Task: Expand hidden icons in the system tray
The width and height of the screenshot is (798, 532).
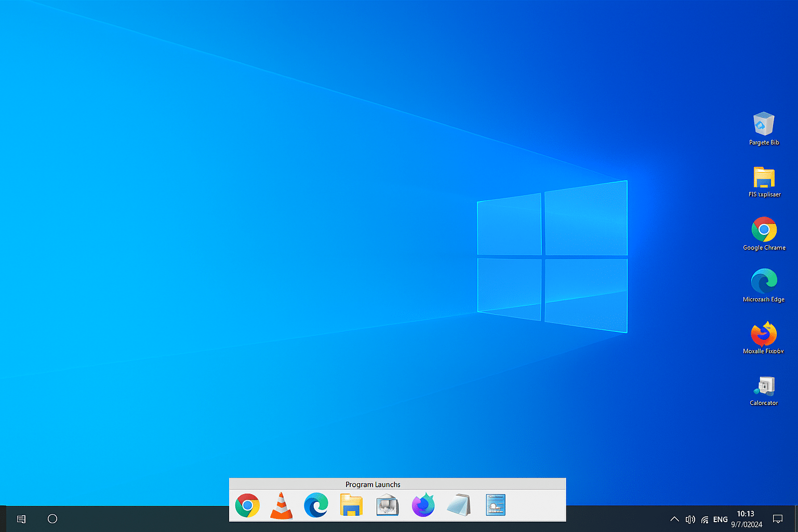Action: coord(674,518)
